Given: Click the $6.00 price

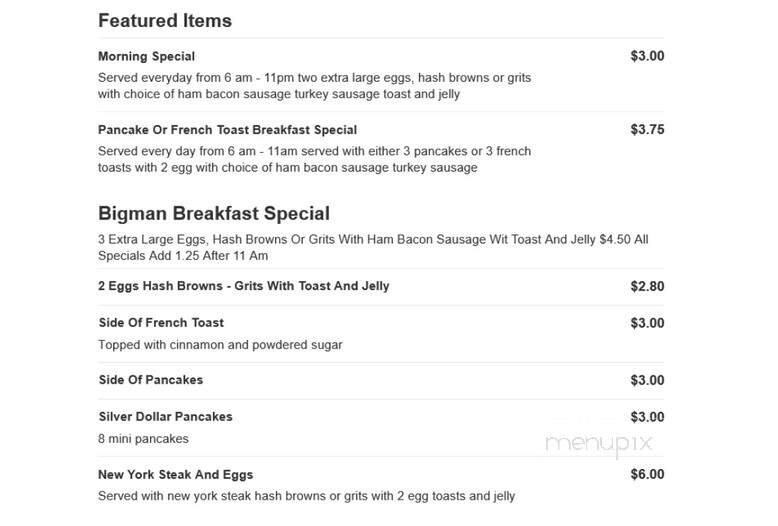Looking at the screenshot, I should pos(647,474).
